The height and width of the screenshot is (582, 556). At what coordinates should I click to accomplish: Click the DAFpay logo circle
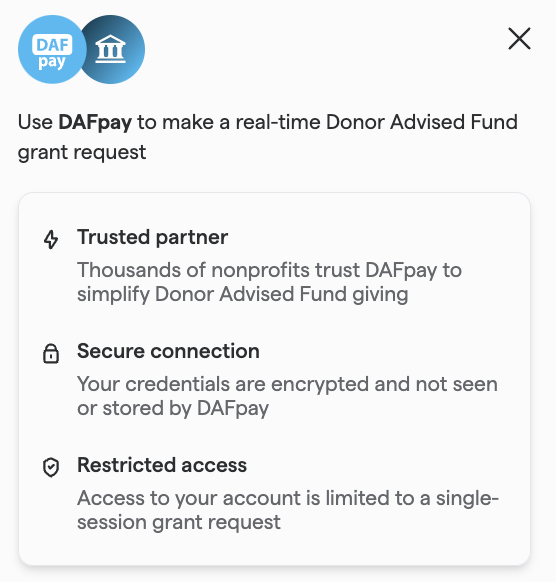[x=52, y=49]
